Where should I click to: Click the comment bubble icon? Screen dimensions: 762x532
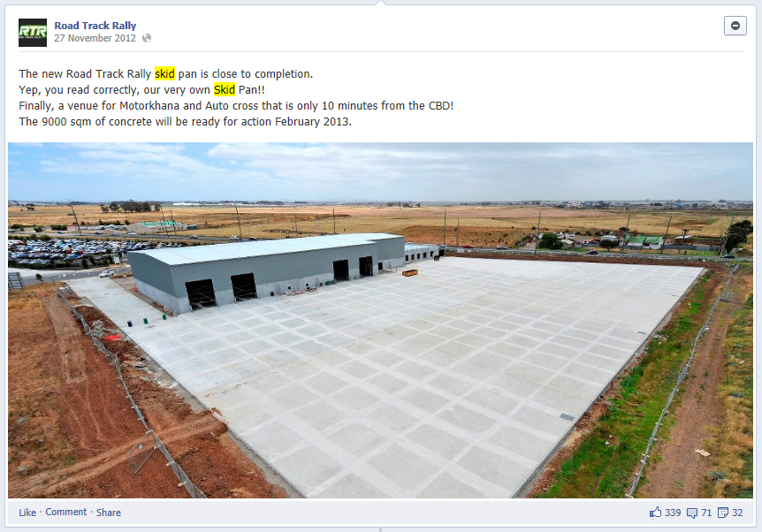click(692, 513)
